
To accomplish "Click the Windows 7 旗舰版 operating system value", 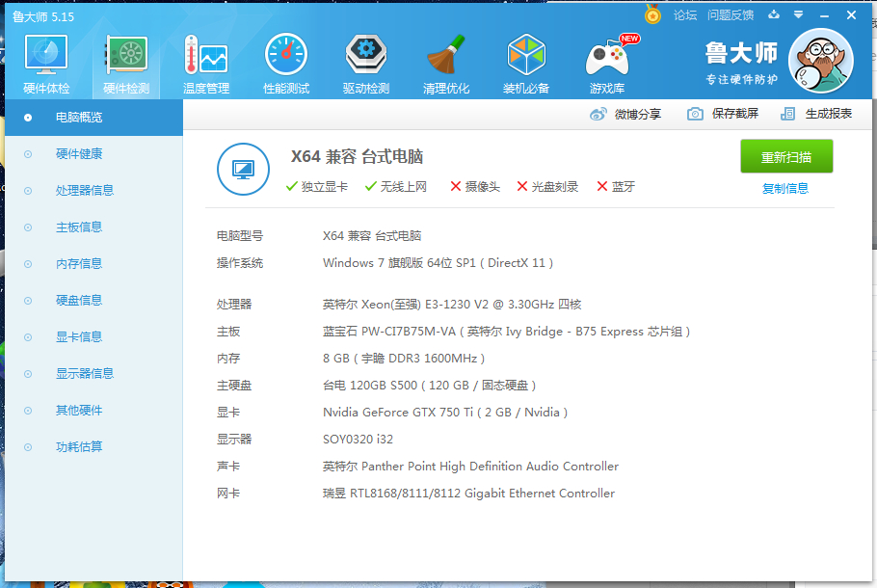I will (x=438, y=263).
